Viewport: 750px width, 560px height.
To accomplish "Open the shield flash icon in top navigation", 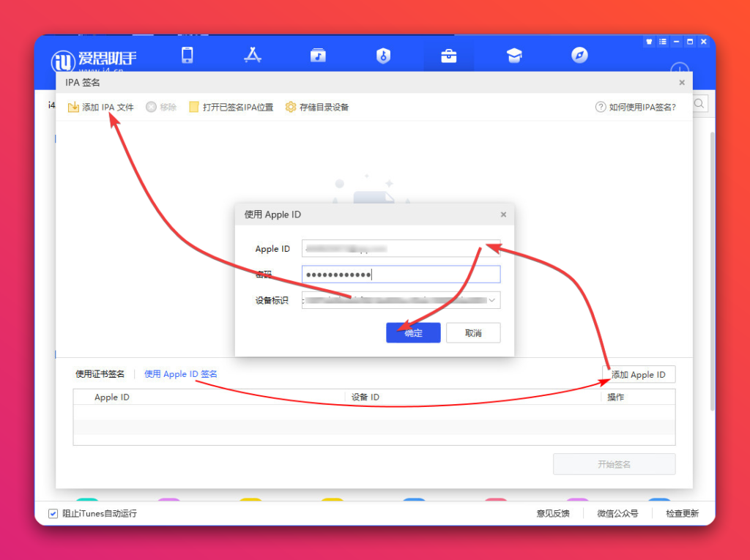I will 383,56.
